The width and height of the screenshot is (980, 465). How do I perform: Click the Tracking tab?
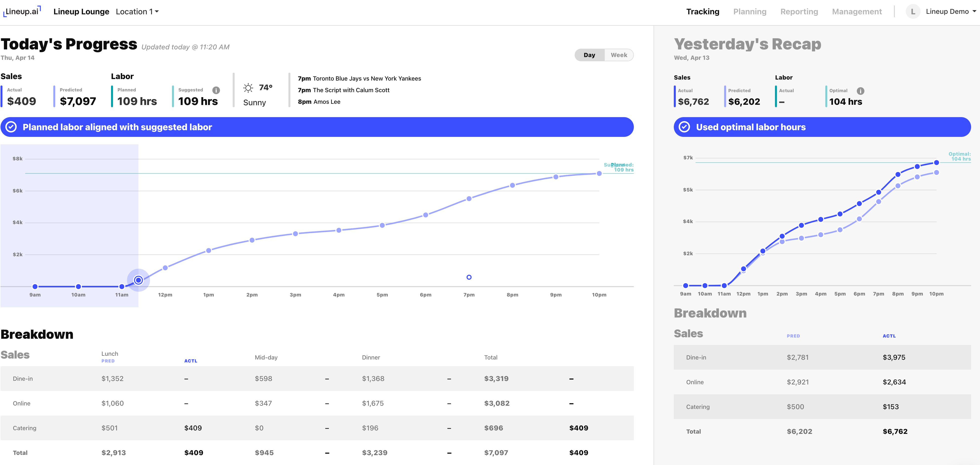702,12
